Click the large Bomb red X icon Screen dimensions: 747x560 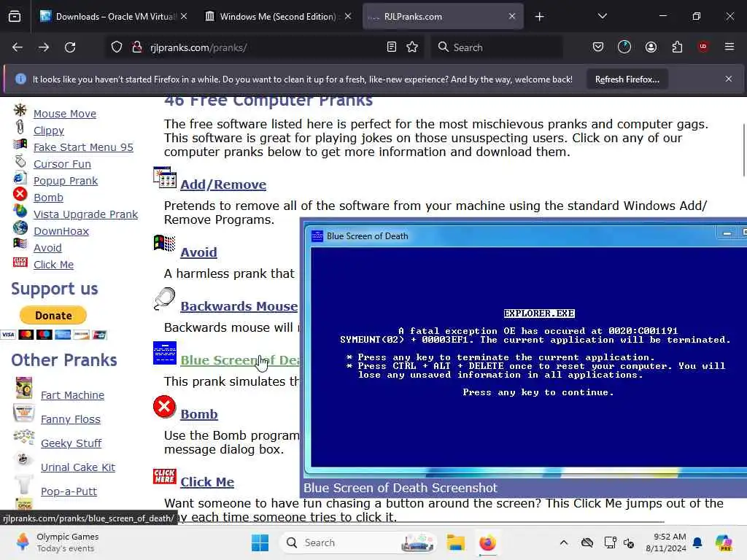pos(164,407)
